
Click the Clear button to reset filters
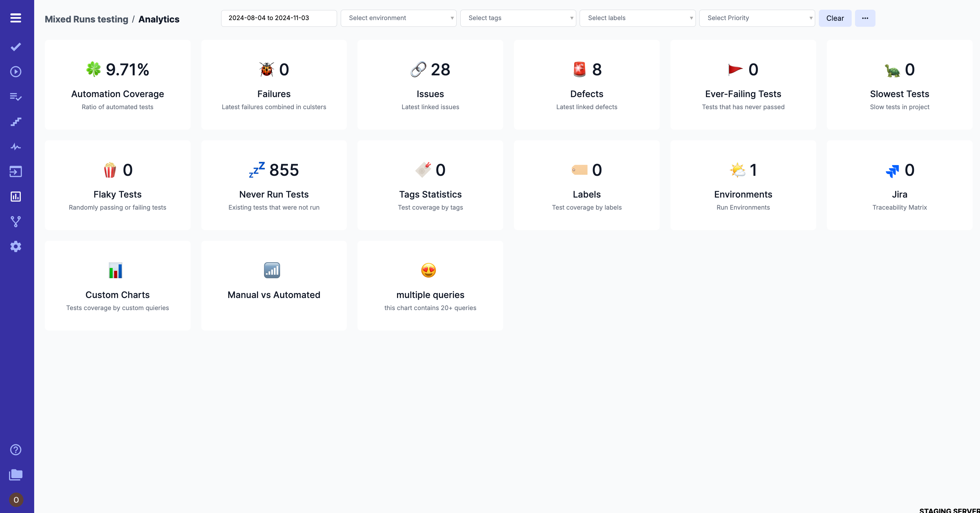coord(835,18)
